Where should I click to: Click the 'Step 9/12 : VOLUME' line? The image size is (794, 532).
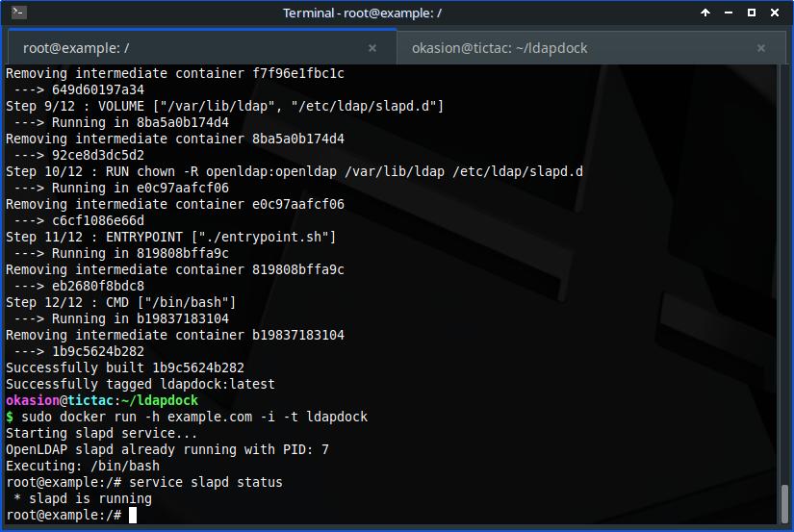pyautogui.click(x=224, y=106)
